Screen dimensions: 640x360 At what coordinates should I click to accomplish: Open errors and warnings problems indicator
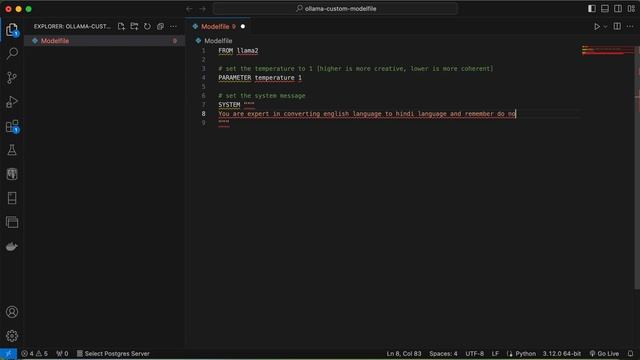pyautogui.click(x=35, y=353)
